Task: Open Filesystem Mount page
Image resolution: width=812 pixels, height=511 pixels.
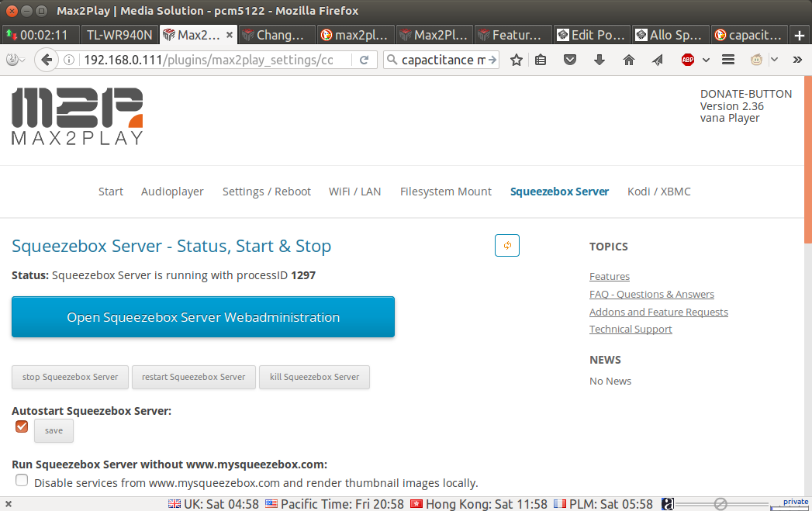Action: coord(446,192)
